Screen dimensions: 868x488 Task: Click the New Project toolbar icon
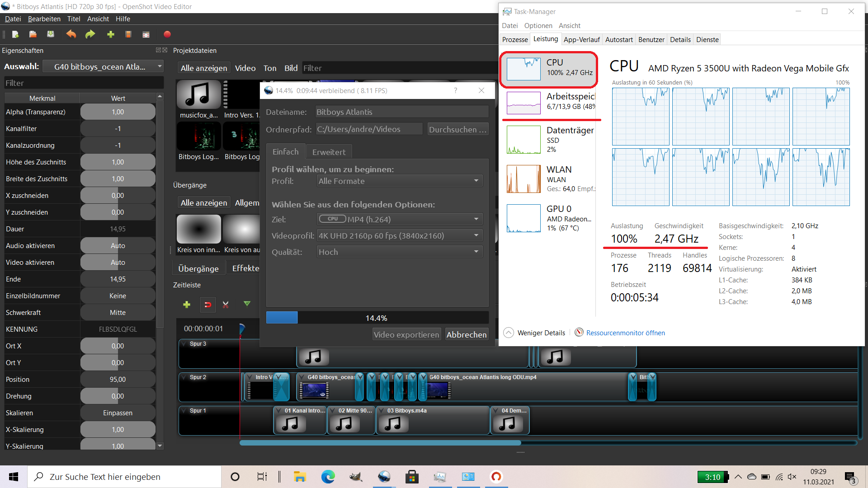[15, 34]
